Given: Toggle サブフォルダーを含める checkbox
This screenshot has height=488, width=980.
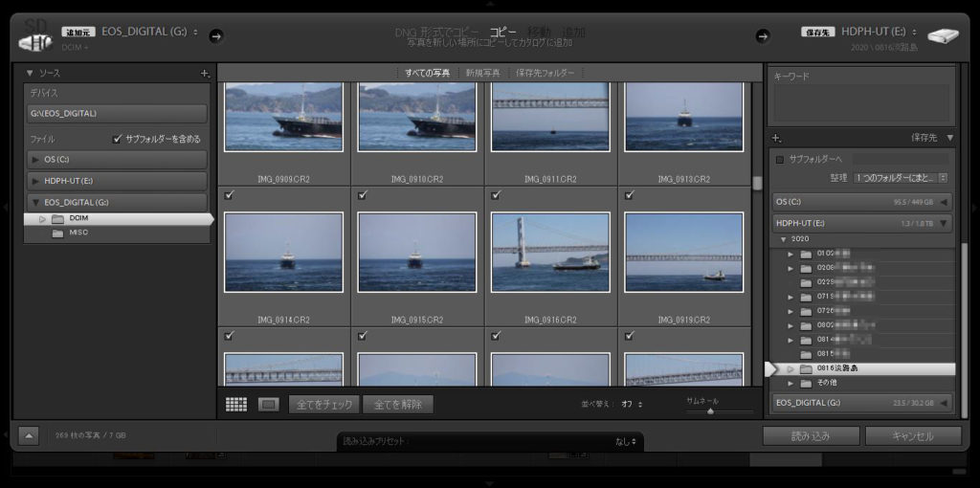Looking at the screenshot, I should [x=117, y=139].
